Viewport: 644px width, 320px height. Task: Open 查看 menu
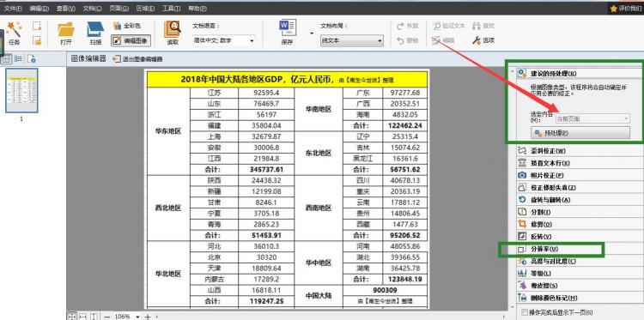[x=66, y=9]
